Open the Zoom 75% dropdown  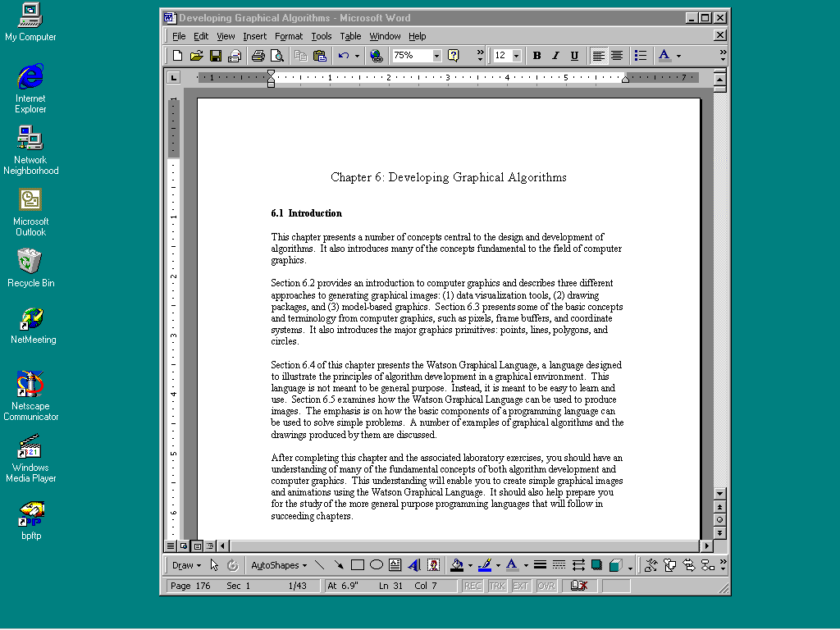(x=437, y=56)
